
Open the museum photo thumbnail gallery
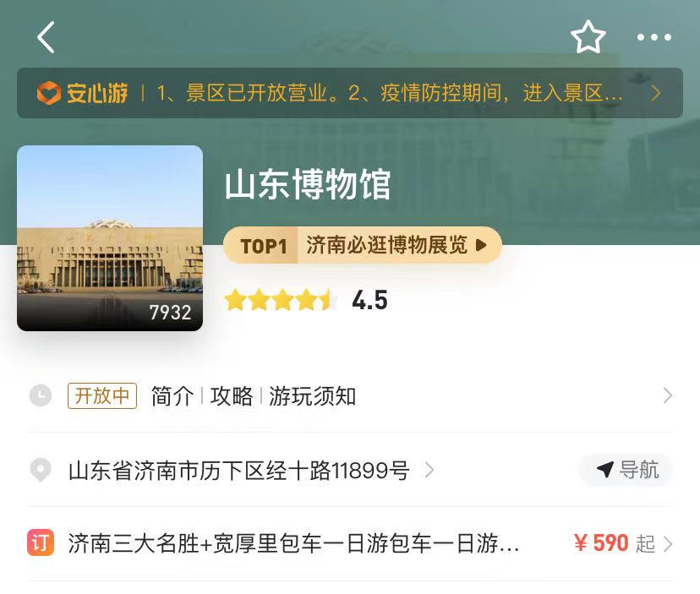110,238
